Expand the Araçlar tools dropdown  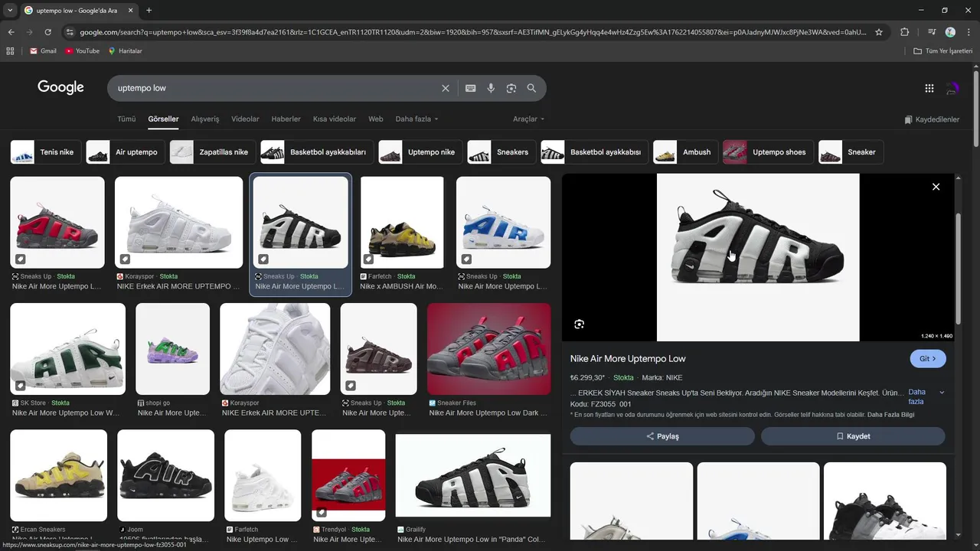pos(528,119)
